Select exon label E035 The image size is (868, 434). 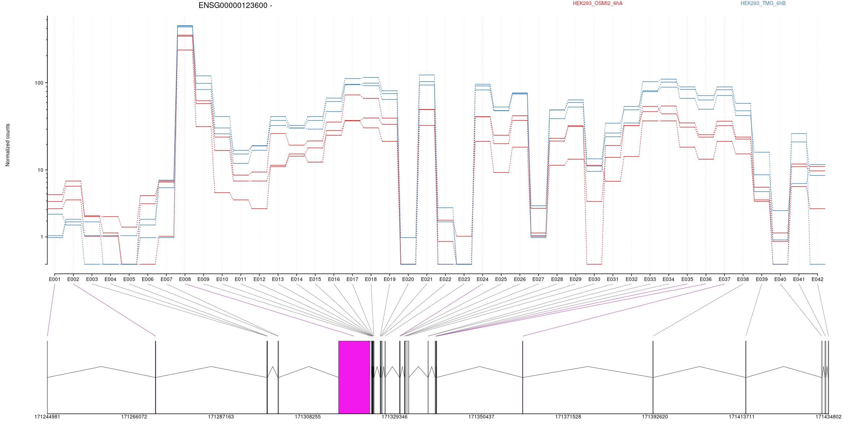coord(687,279)
